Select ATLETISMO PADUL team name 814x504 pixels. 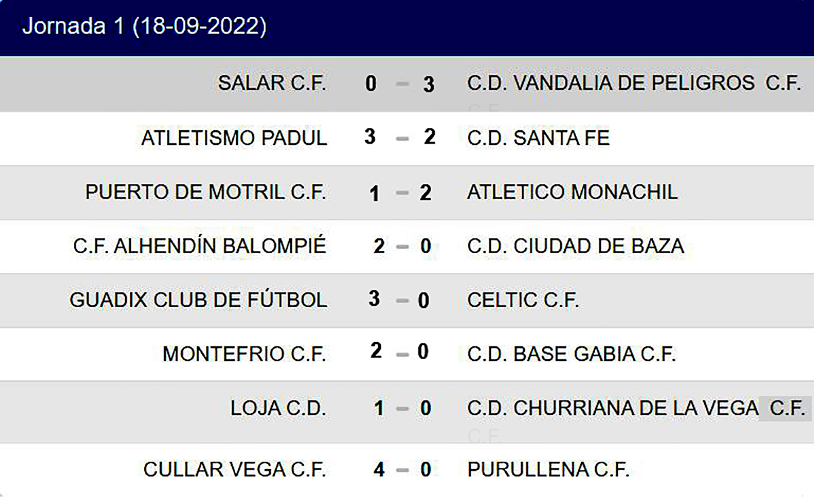pyautogui.click(x=234, y=138)
